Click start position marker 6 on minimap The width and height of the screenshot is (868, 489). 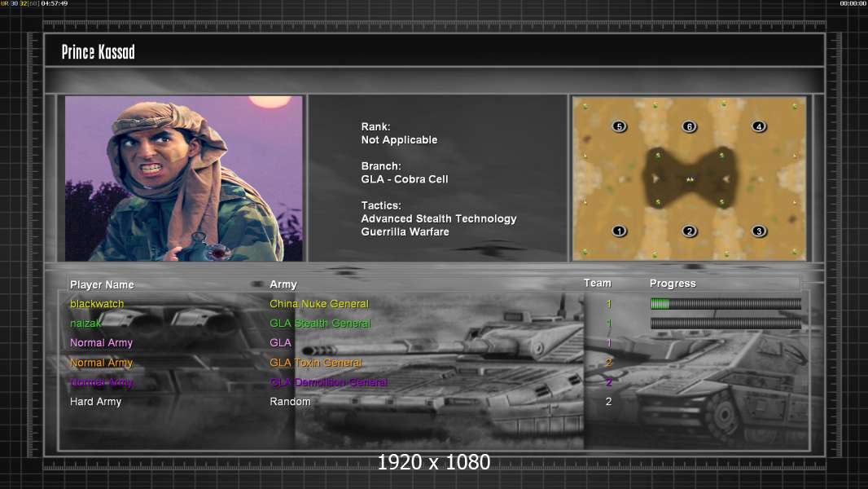tap(689, 126)
